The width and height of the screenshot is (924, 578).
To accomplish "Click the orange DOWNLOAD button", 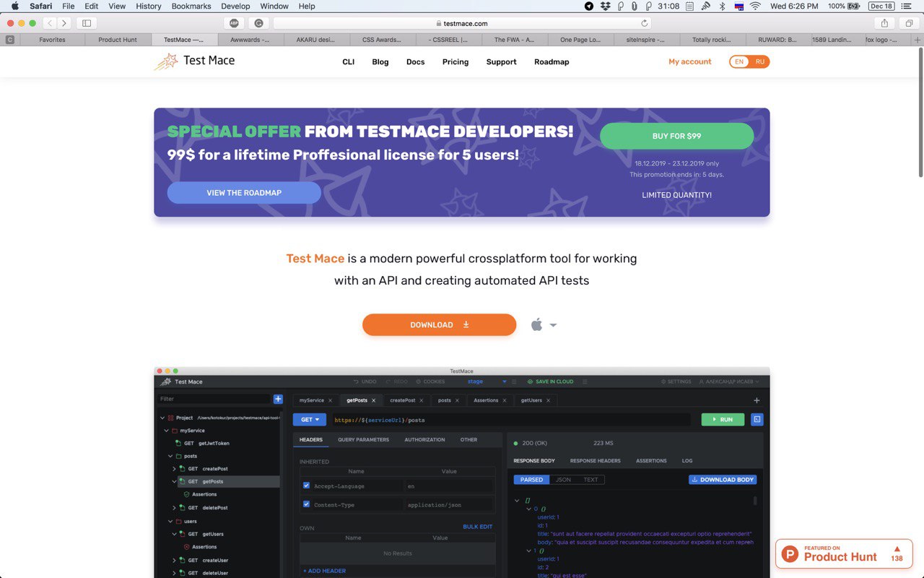I will click(439, 325).
